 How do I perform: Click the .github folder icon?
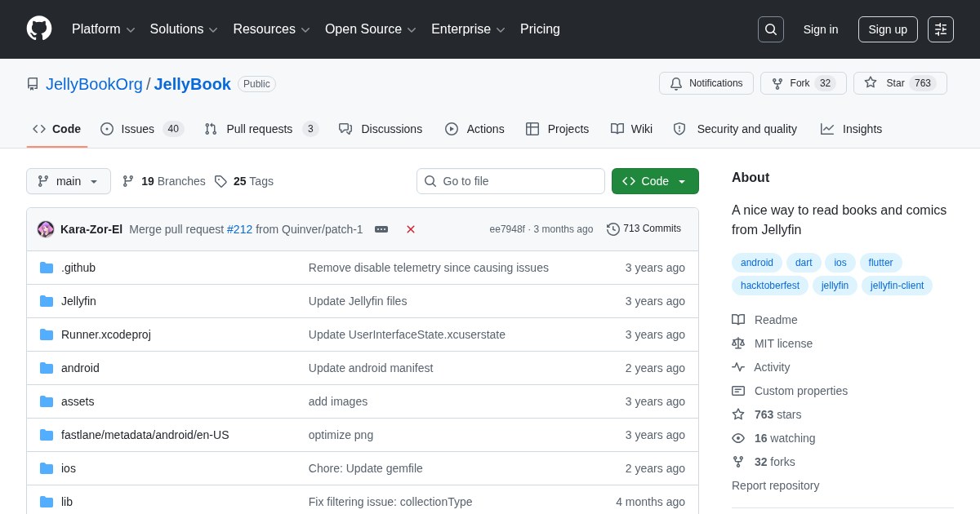pyautogui.click(x=47, y=268)
